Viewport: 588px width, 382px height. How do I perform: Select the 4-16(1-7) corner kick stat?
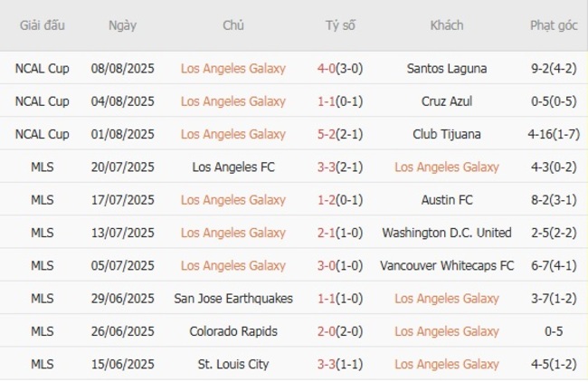[x=554, y=134]
